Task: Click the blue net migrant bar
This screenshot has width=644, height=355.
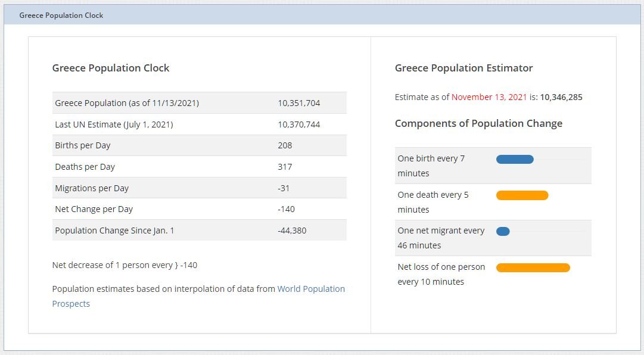Action: coord(503,232)
